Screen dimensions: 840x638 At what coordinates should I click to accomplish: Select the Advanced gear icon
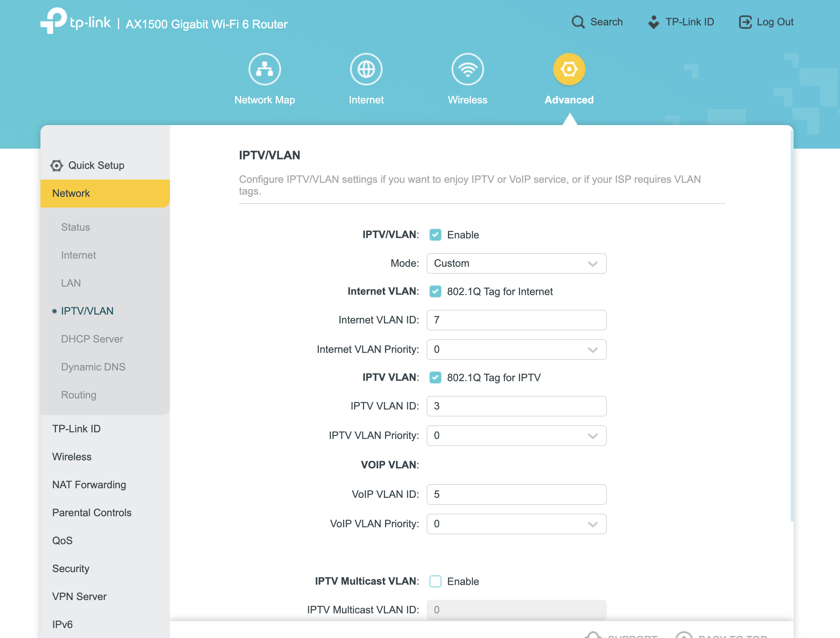coord(569,69)
